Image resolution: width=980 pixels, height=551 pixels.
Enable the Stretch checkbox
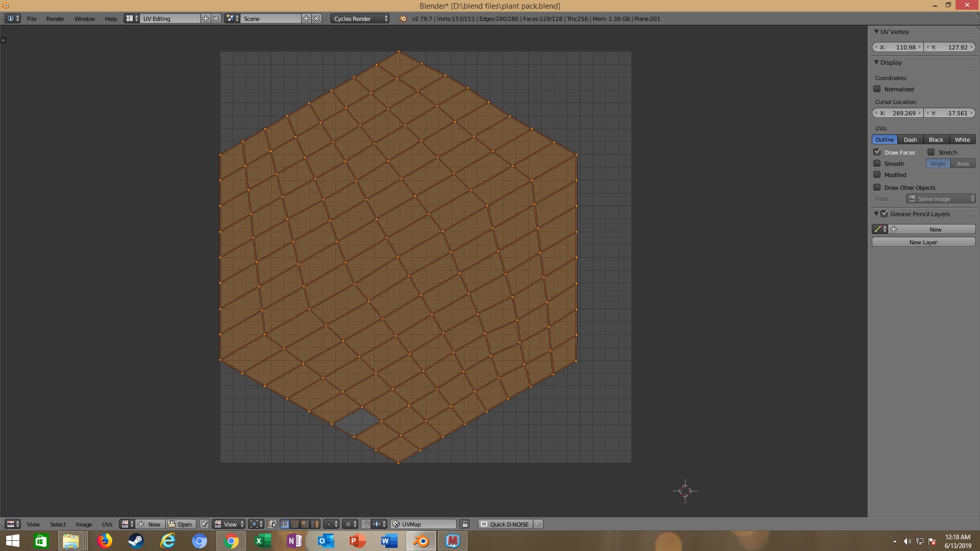point(931,152)
